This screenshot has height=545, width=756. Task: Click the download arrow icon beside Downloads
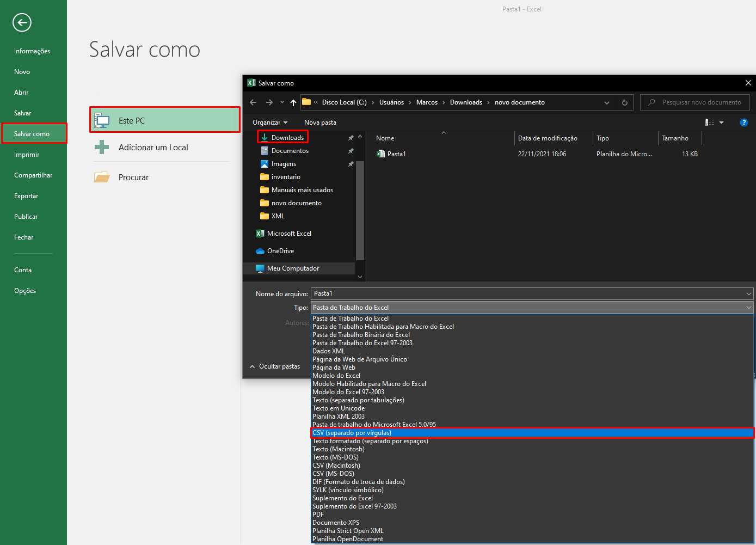click(x=265, y=138)
